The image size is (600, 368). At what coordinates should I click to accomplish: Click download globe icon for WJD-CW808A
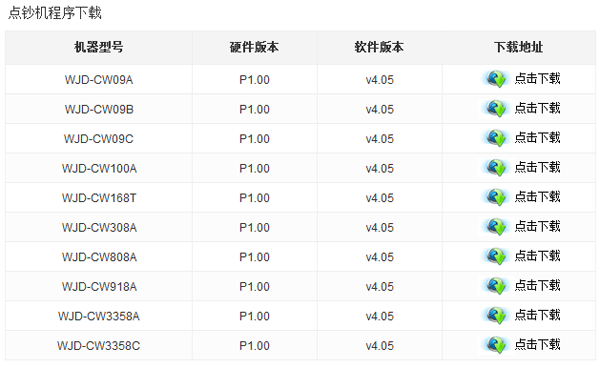click(x=496, y=256)
